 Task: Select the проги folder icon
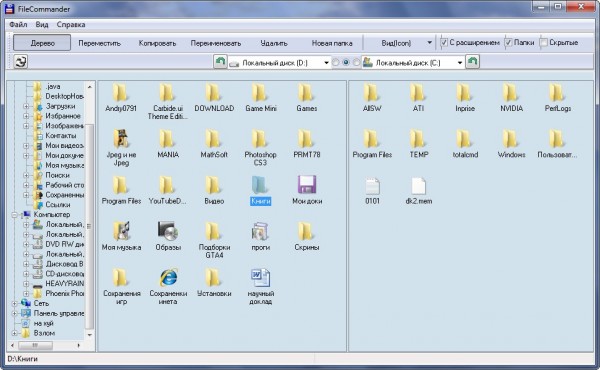point(260,231)
